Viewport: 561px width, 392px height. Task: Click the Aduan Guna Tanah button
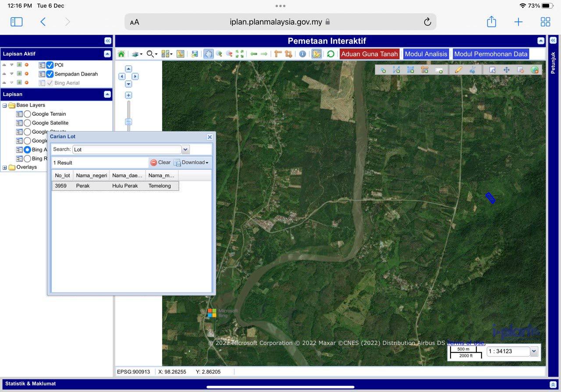(369, 54)
